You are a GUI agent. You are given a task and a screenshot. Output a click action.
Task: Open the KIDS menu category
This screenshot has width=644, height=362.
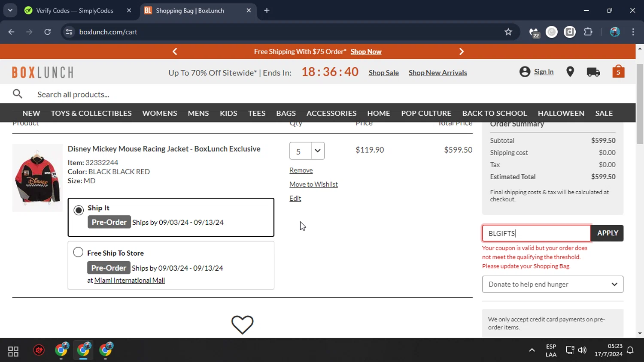(x=228, y=113)
